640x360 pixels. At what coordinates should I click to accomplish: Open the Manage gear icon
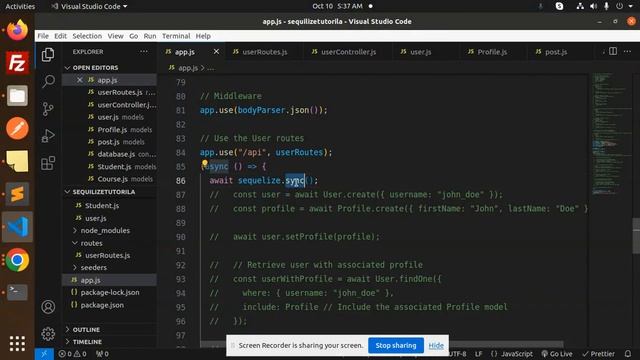pos(48,334)
